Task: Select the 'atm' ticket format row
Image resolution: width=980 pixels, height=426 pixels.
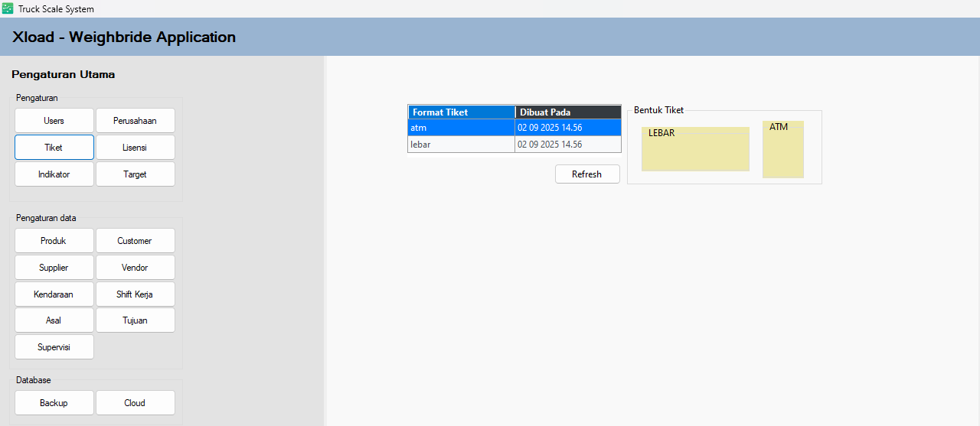Action: [x=461, y=128]
